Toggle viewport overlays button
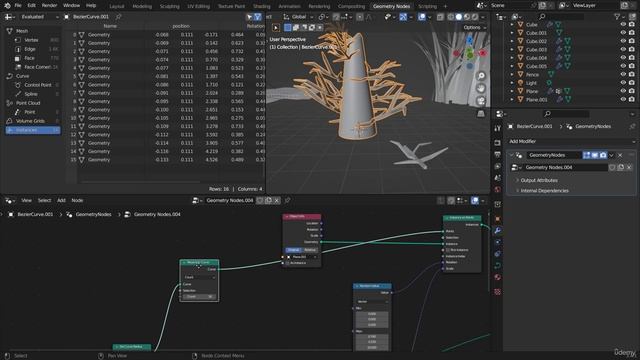The height and width of the screenshot is (360, 640). tap(422, 17)
